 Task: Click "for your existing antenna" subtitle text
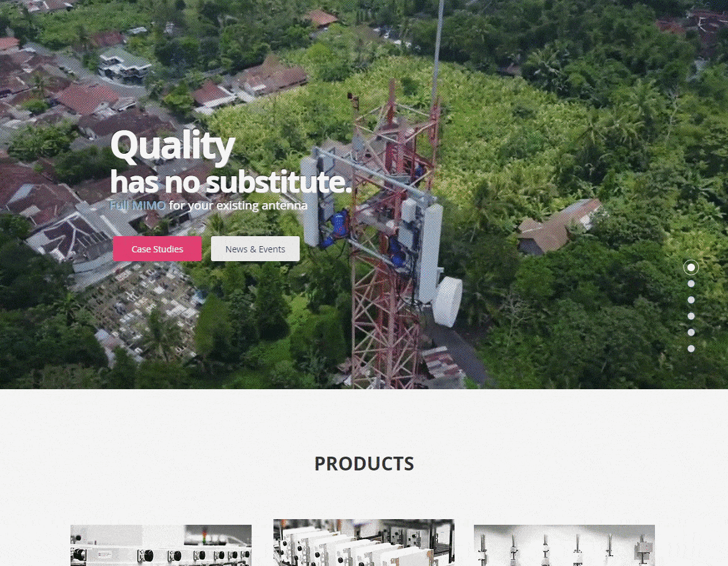coord(238,206)
